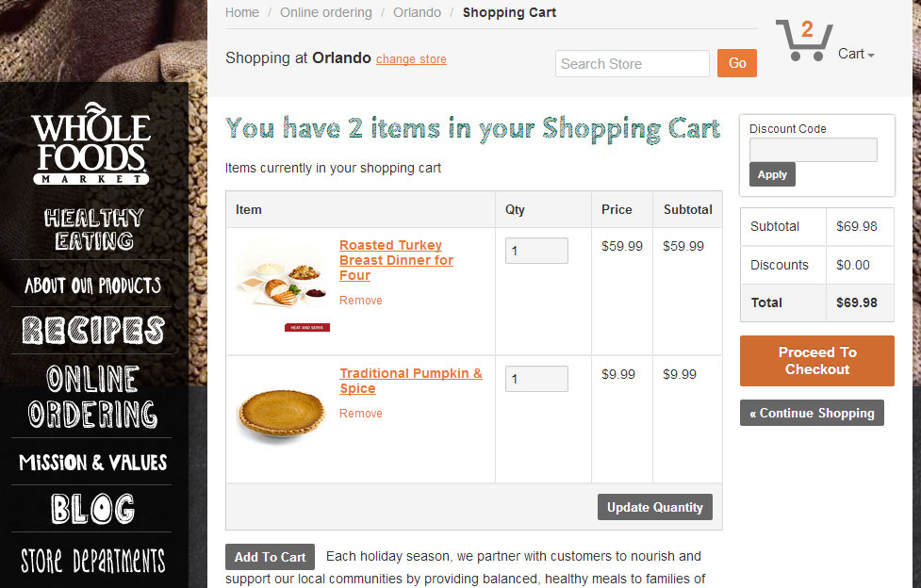Click the shopping cart icon

tap(803, 41)
